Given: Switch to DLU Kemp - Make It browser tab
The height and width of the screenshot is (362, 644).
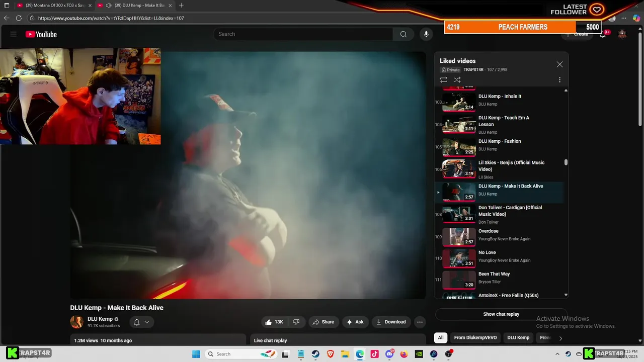Looking at the screenshot, I should (134, 6).
